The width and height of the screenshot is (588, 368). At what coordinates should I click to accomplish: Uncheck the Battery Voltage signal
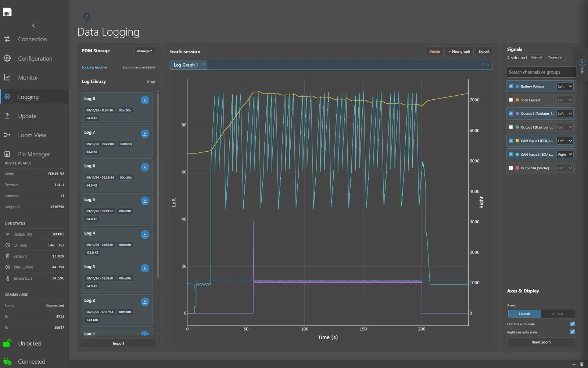pos(511,86)
